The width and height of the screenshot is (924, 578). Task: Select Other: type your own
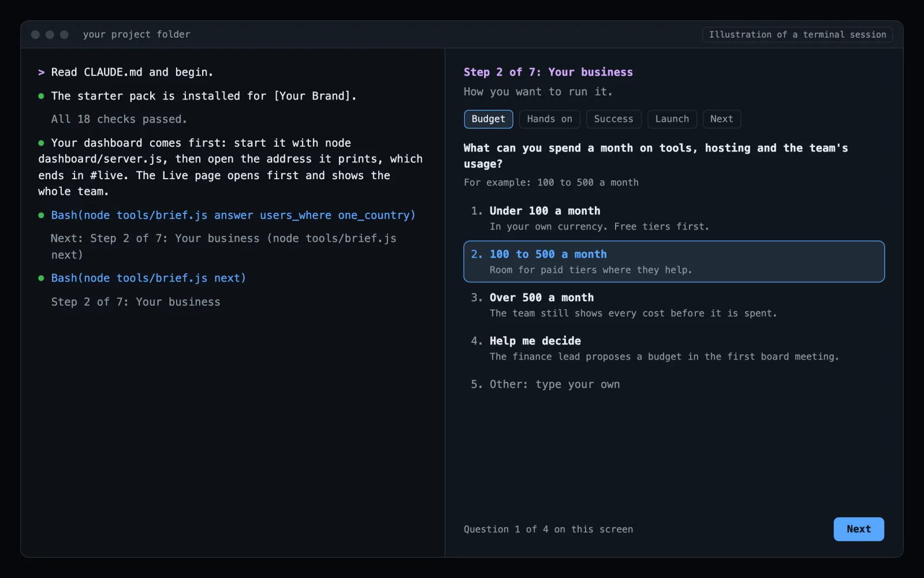pyautogui.click(x=674, y=384)
